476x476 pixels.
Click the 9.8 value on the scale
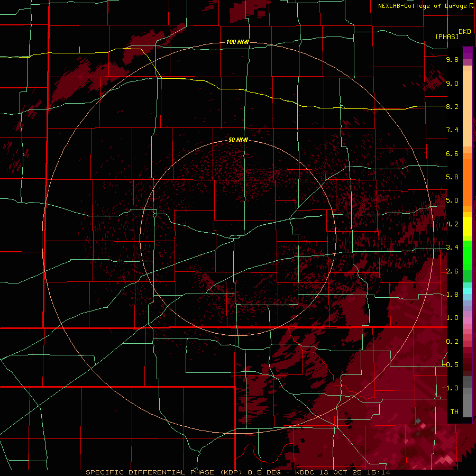[x=452, y=59]
